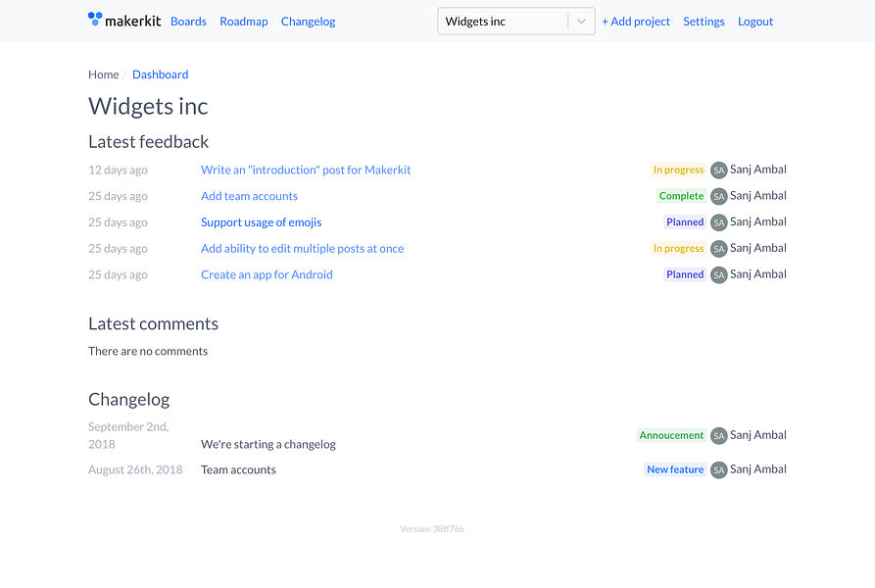Open Settings in the top bar
The image size is (875, 588).
704,22
